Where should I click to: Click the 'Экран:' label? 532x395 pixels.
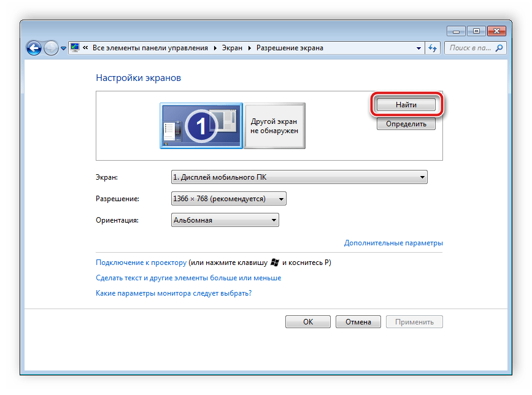coord(107,177)
